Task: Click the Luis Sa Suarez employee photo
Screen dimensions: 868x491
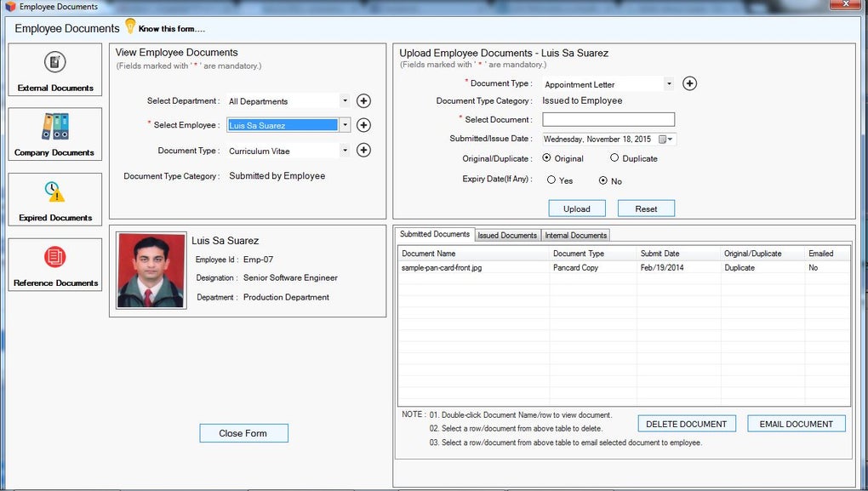Action: coord(151,271)
